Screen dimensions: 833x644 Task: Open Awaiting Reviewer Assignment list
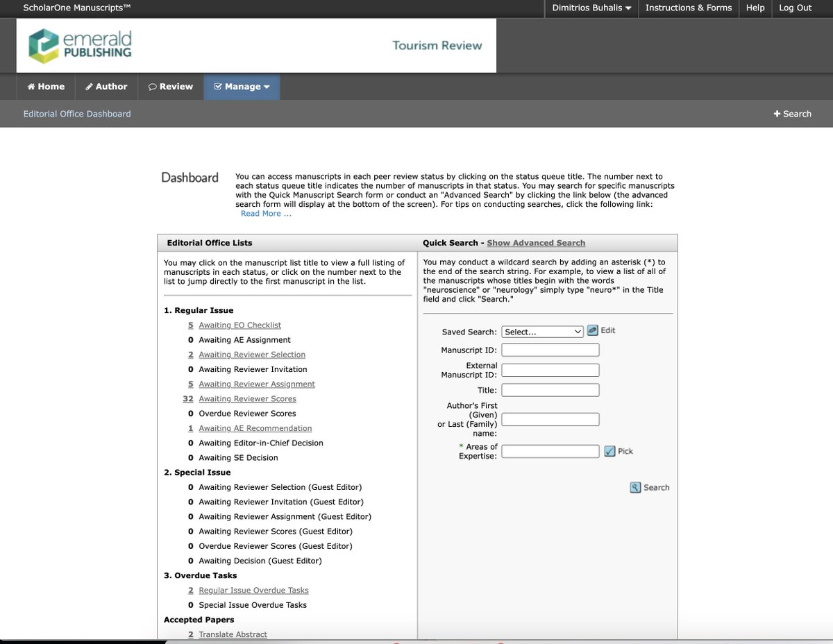pos(257,384)
